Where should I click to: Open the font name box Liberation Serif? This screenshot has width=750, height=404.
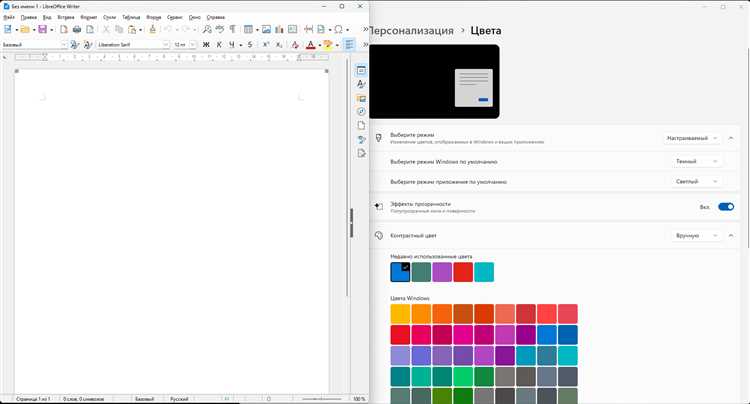pyautogui.click(x=133, y=44)
